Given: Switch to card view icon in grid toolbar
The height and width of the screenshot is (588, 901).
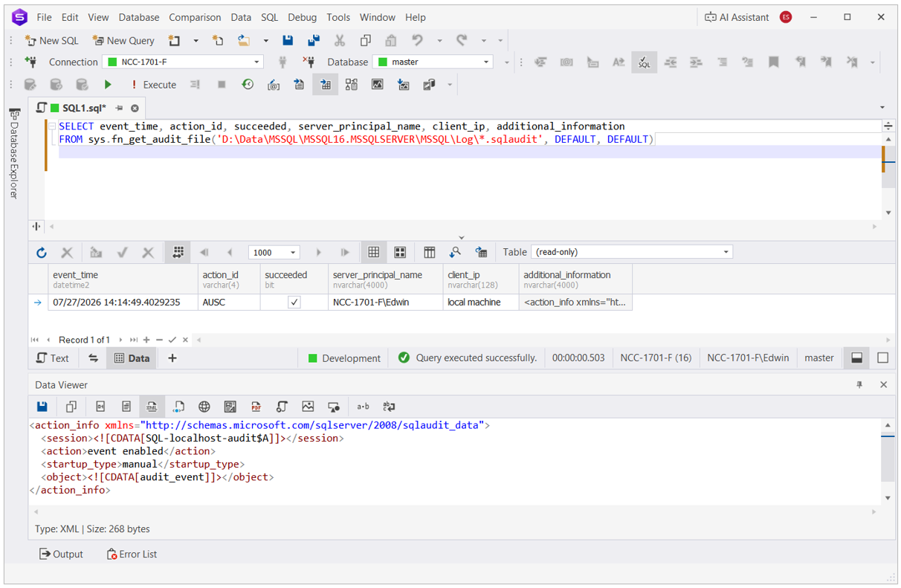Looking at the screenshot, I should pos(400,253).
